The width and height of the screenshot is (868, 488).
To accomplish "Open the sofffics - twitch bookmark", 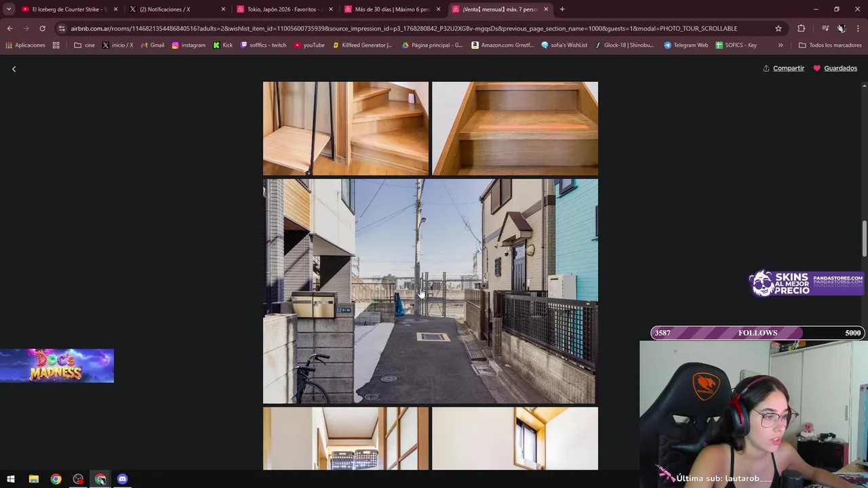I will tap(263, 45).
